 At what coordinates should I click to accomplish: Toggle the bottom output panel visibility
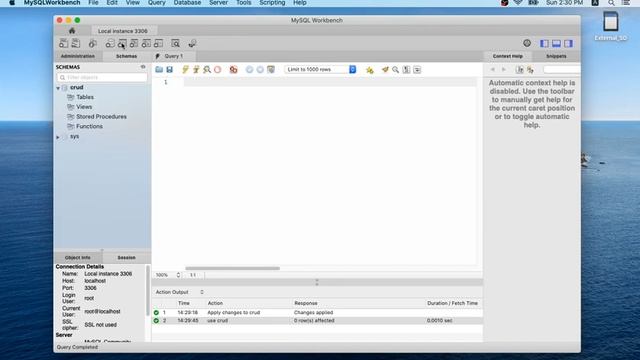(556, 43)
